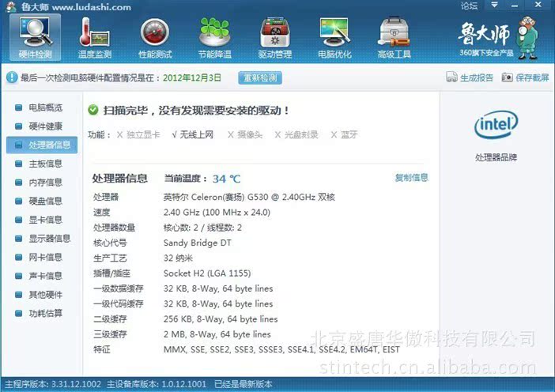
Task: Switch to 内存信息 memory info
Action: tap(45, 183)
